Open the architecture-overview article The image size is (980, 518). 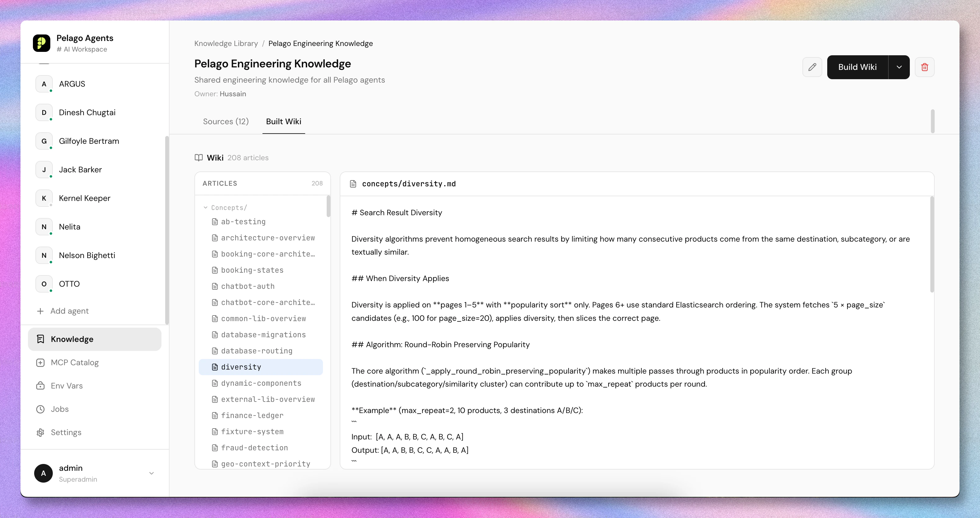261,238
